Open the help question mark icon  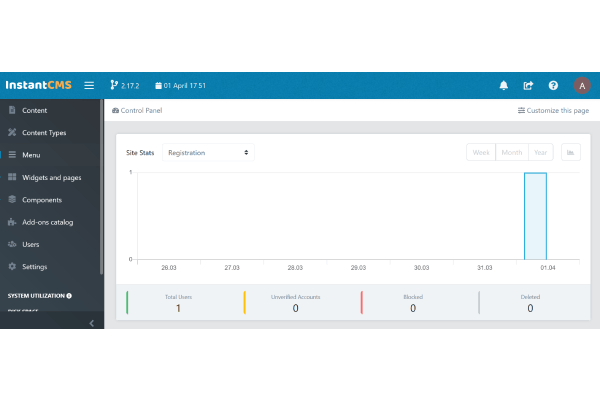pyautogui.click(x=553, y=86)
